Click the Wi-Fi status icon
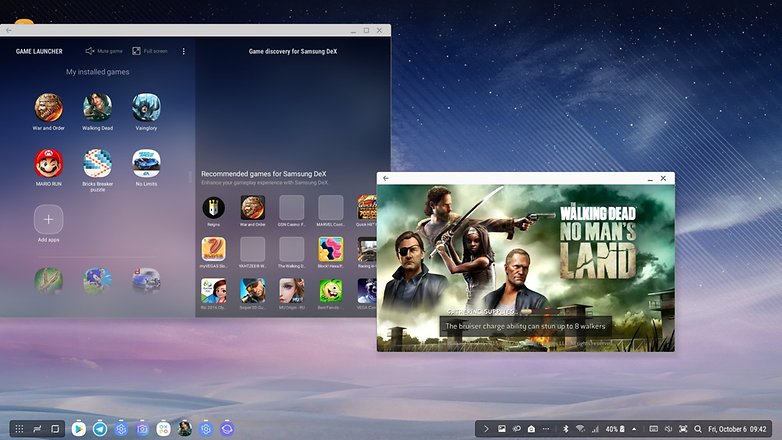 tap(580, 429)
